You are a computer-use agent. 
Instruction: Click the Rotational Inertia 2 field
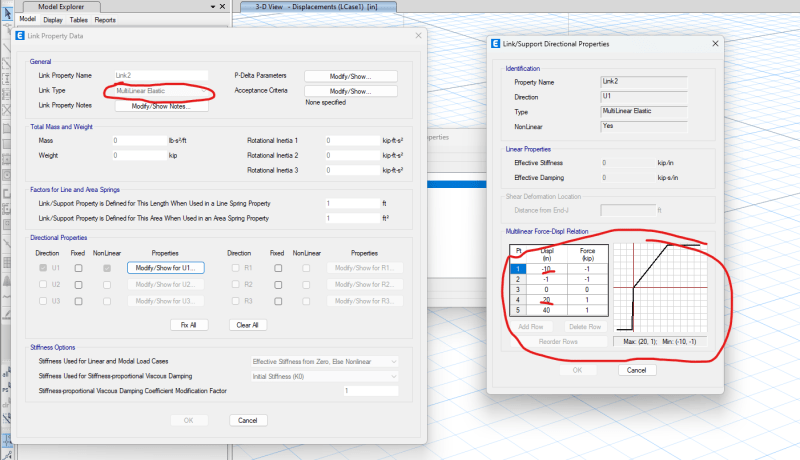click(x=353, y=156)
